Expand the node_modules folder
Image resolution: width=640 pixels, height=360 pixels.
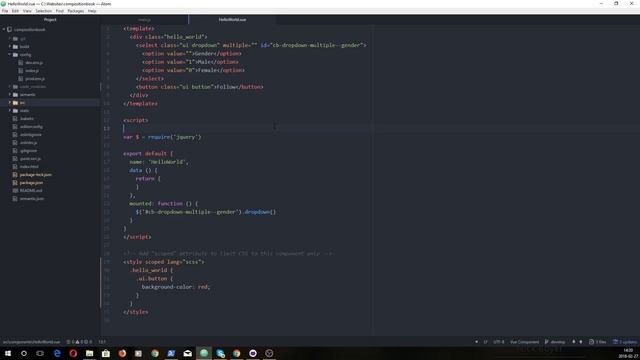[10, 87]
